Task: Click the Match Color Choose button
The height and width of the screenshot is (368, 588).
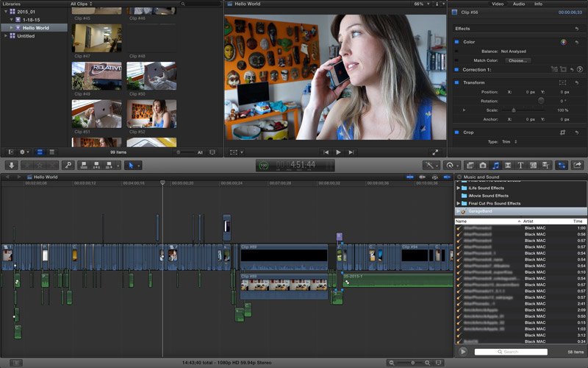Action: 518,60
